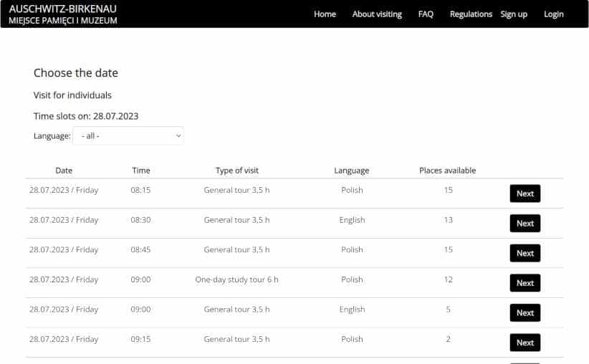Viewport: 589px width, 364px height.
Task: Select the 08:45 time cell
Action: click(140, 250)
